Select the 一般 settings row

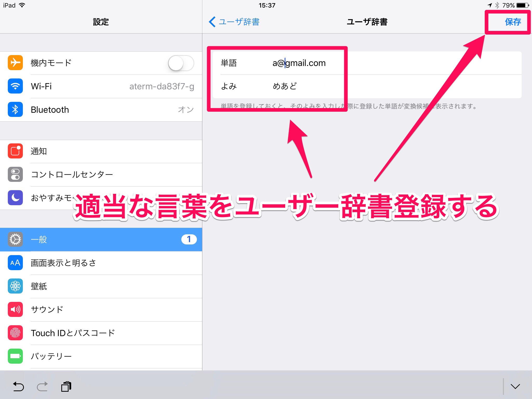(x=101, y=239)
